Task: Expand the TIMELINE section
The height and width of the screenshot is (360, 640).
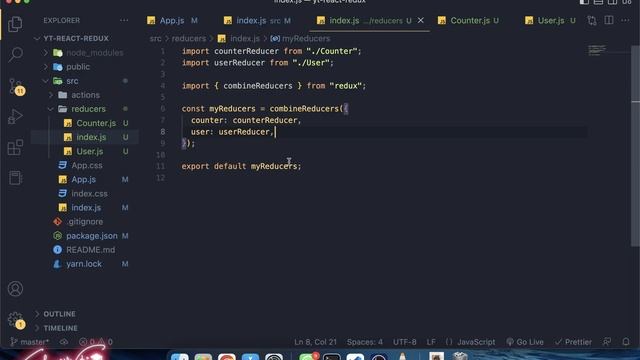Action: pos(60,328)
